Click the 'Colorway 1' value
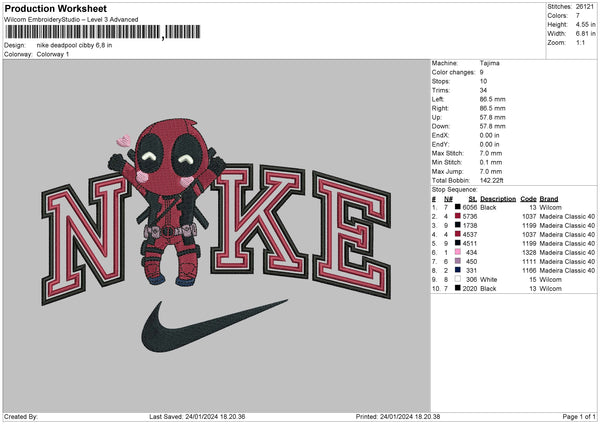Image resolution: width=600 pixels, height=424 pixels. point(53,54)
